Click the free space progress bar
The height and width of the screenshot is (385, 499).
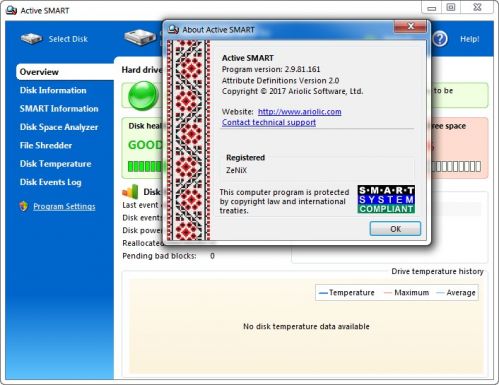[x=456, y=166]
